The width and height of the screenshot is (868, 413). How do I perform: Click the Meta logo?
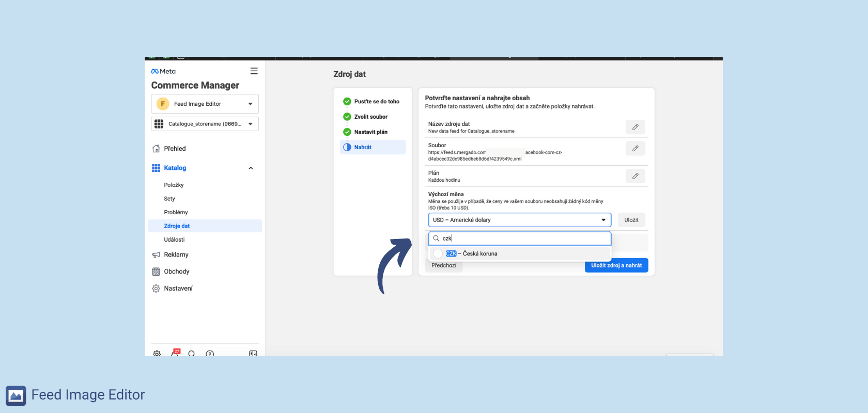coord(163,71)
